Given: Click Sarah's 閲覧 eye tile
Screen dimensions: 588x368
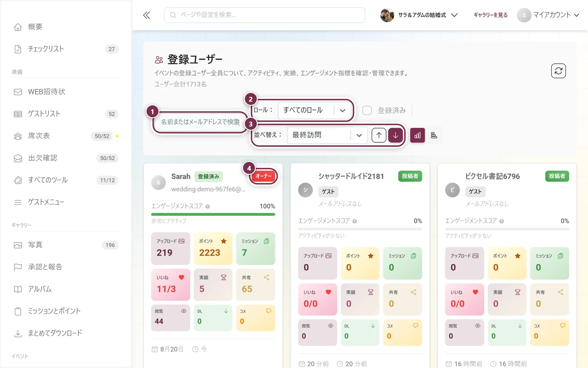Looking at the screenshot, I should tap(170, 318).
